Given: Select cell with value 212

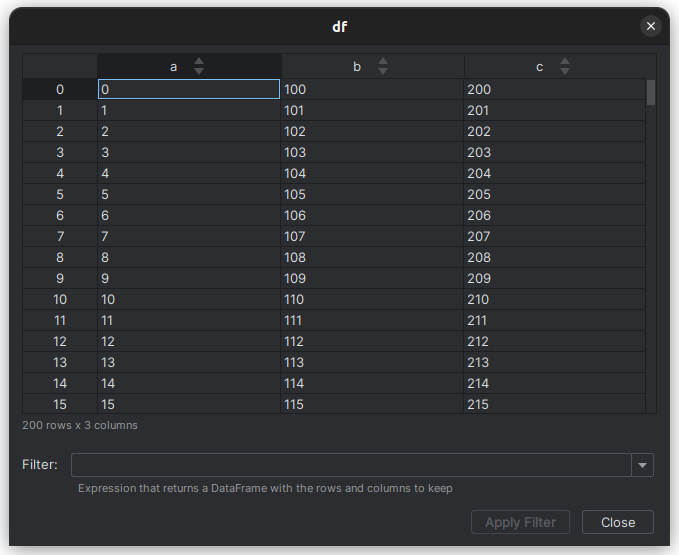Looking at the screenshot, I should coord(555,341).
